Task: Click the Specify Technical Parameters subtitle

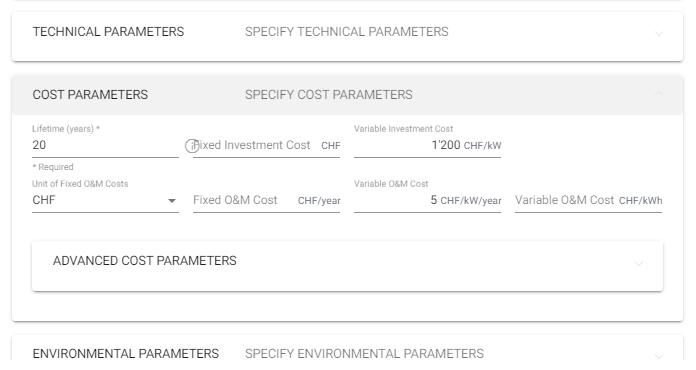Action: pos(347,32)
